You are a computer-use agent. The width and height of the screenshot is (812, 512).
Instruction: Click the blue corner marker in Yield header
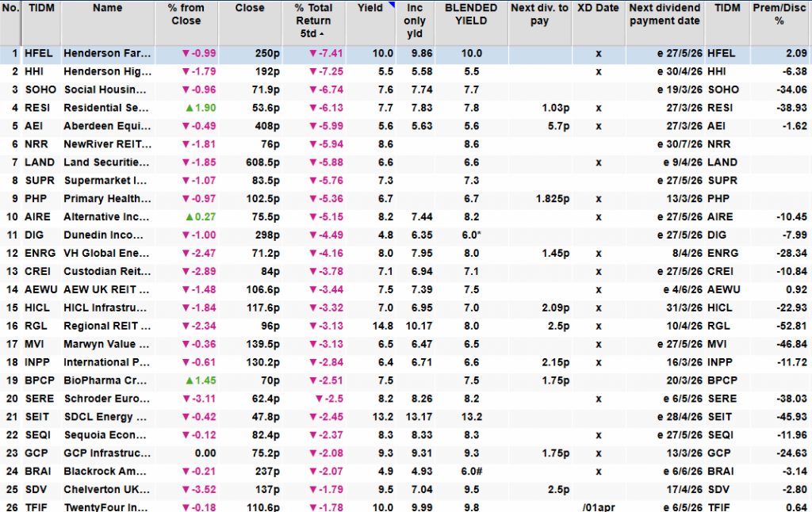392,6
